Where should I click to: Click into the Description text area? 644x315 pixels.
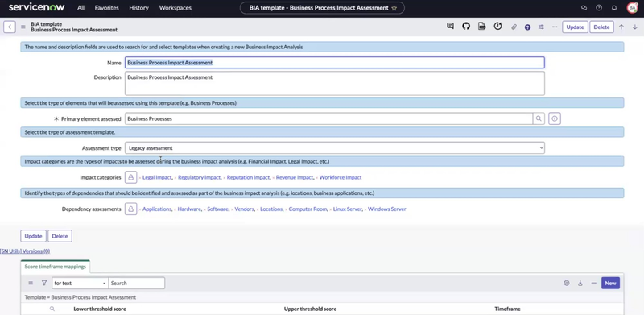point(335,84)
